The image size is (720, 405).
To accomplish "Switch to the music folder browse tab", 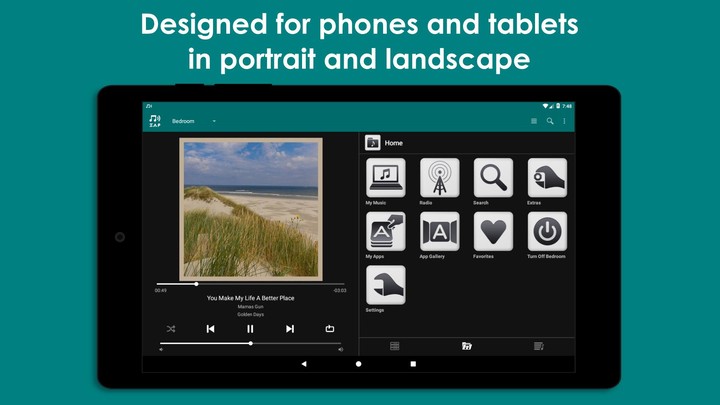I will pos(466,346).
